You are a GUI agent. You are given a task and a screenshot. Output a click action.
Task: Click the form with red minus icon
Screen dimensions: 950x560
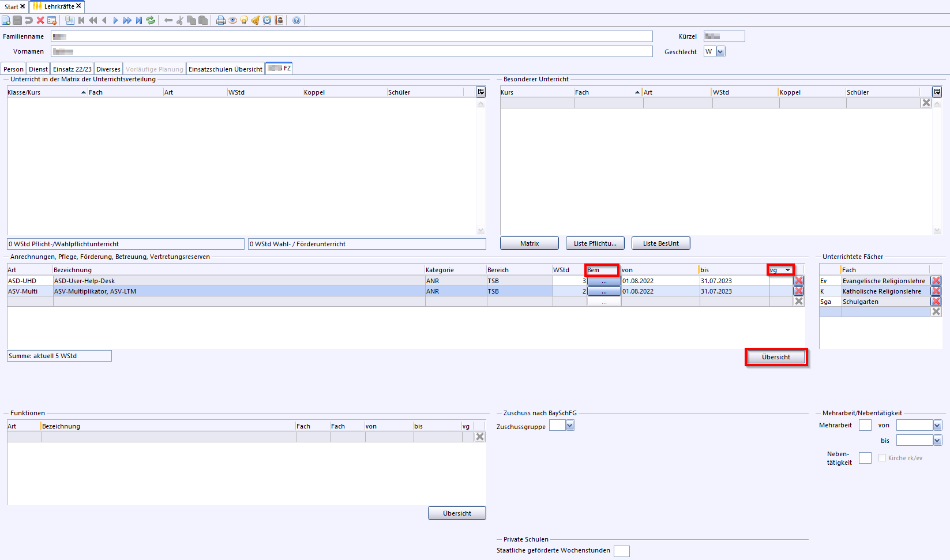tap(52, 20)
